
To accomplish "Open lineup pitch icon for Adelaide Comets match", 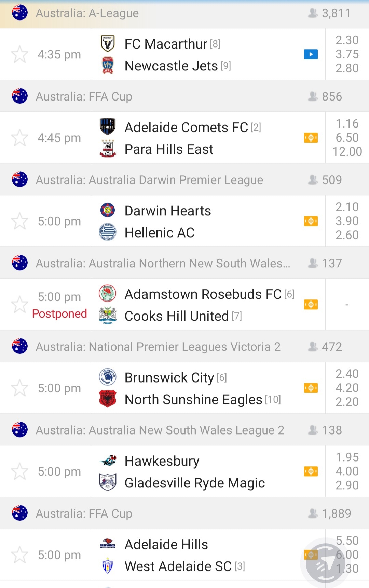I will pos(311,138).
